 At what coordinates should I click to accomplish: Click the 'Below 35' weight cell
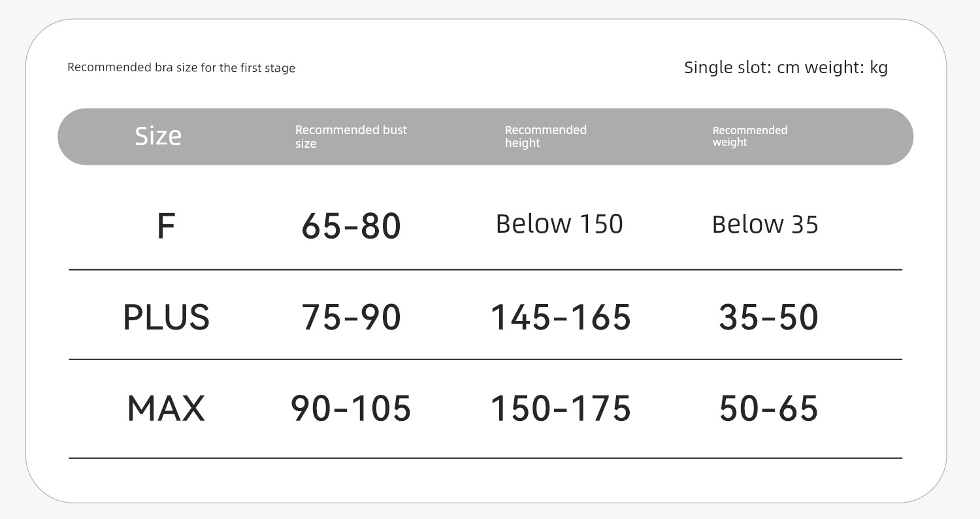tap(765, 225)
